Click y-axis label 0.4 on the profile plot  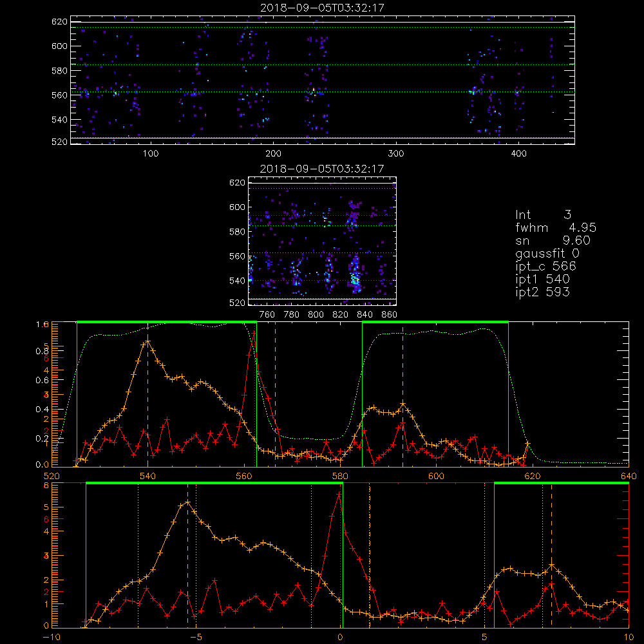[x=42, y=410]
